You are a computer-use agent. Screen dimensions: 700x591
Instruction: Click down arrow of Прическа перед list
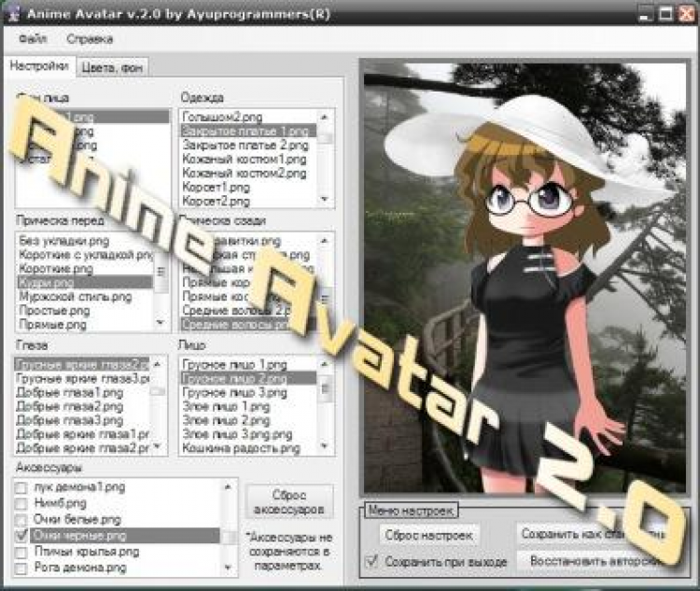coord(161,322)
